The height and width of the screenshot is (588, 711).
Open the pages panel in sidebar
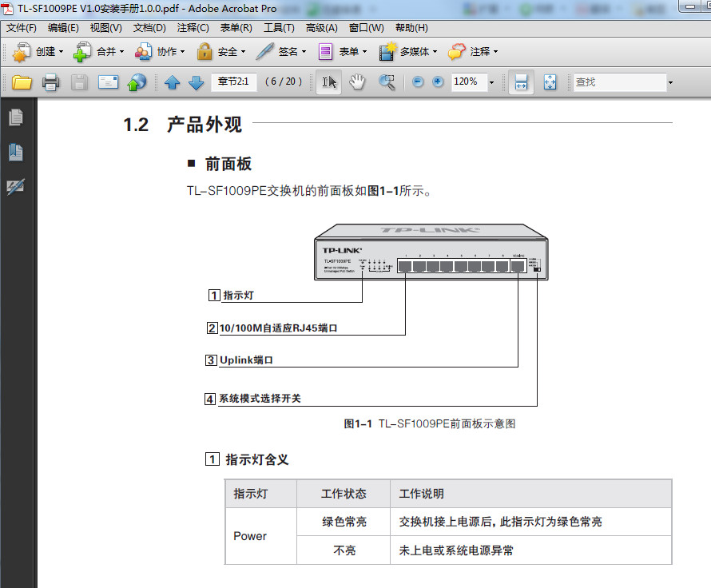coord(16,117)
